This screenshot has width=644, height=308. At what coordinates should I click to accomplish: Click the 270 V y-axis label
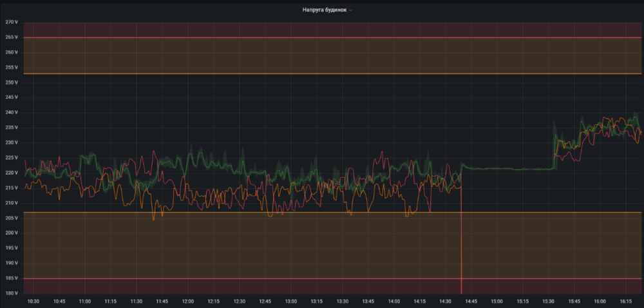[11, 23]
